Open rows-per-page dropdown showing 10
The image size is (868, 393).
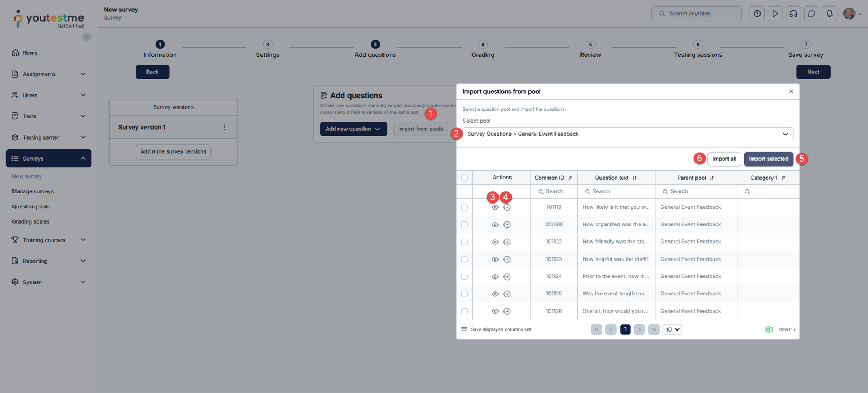click(x=672, y=329)
